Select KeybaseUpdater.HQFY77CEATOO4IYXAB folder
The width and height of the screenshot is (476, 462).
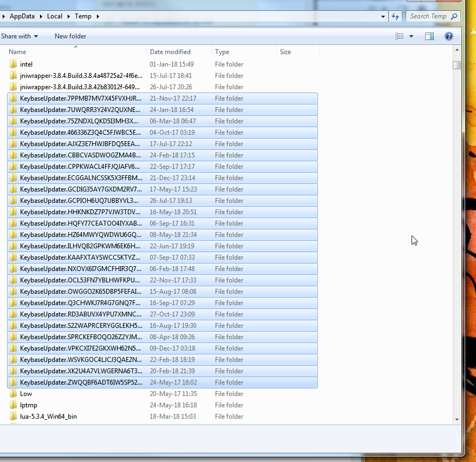[162, 223]
